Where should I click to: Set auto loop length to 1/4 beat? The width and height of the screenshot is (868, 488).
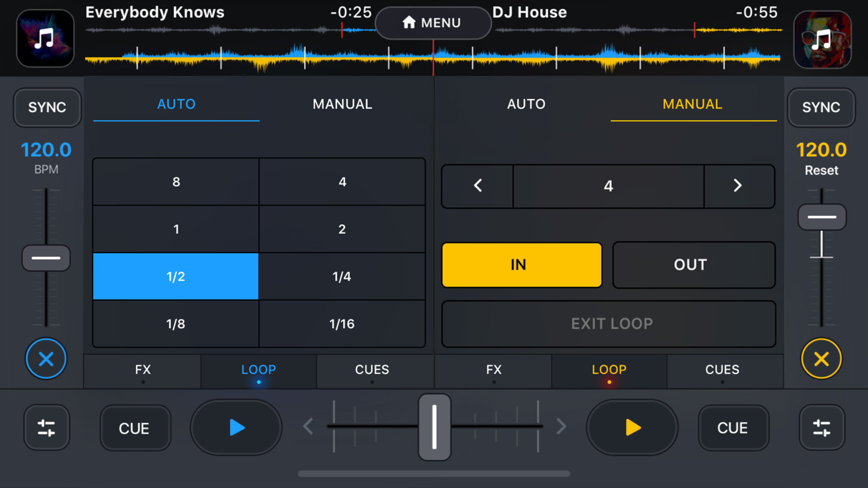(342, 277)
